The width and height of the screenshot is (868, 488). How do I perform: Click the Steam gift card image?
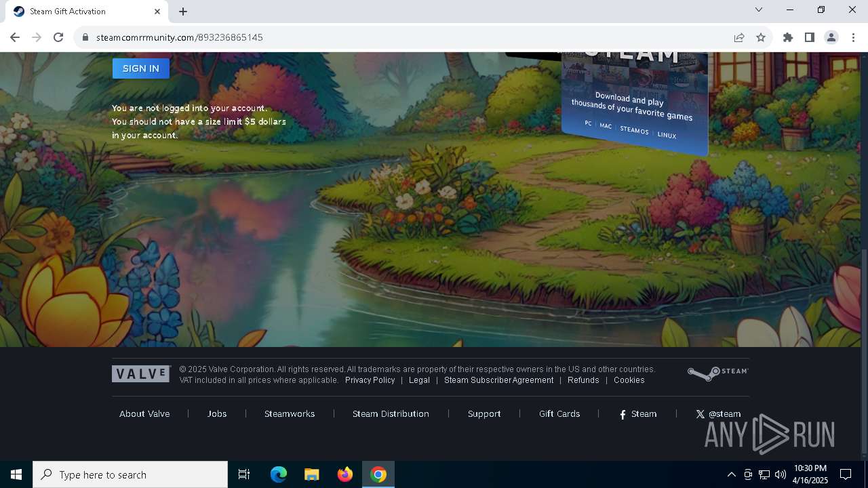[634, 103]
